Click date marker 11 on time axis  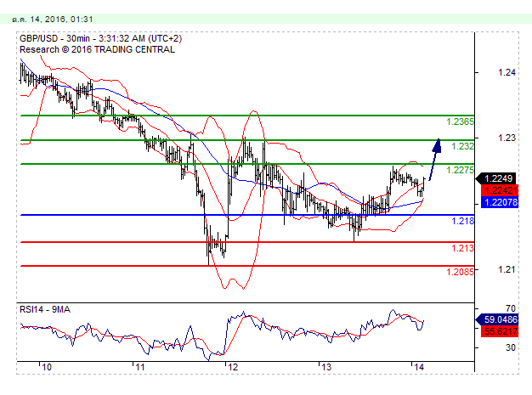coord(139,367)
